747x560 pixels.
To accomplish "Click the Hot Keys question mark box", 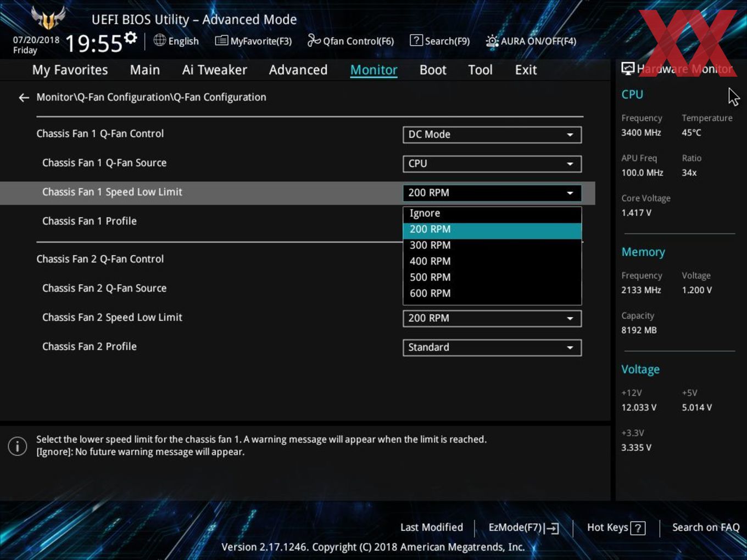I will 638,528.
